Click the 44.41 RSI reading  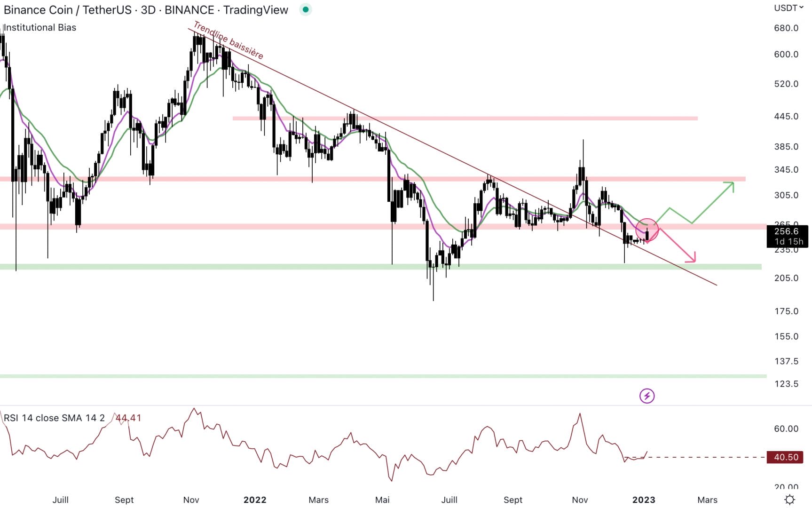[128, 418]
